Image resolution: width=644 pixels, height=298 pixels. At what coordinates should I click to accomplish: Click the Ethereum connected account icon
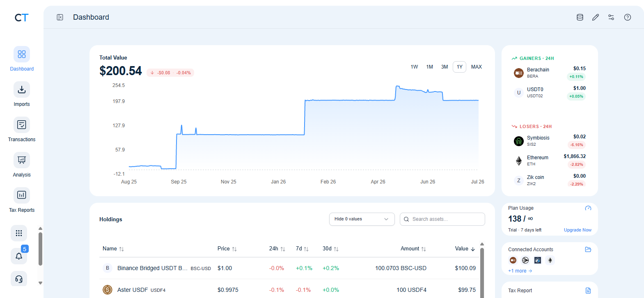[x=550, y=260]
